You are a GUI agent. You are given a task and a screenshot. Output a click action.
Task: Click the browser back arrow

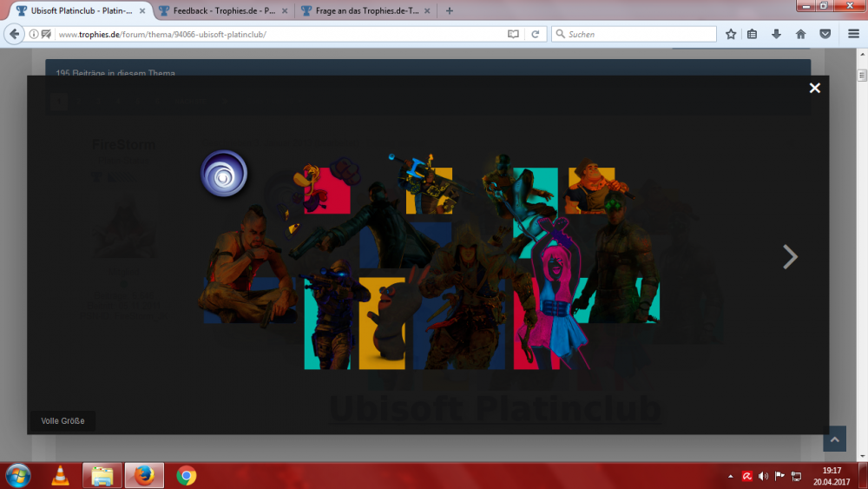coord(15,34)
